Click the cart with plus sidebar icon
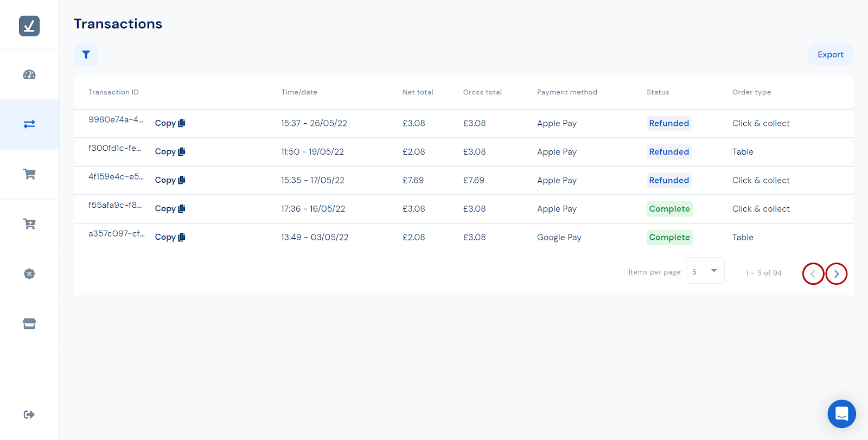 [x=29, y=224]
